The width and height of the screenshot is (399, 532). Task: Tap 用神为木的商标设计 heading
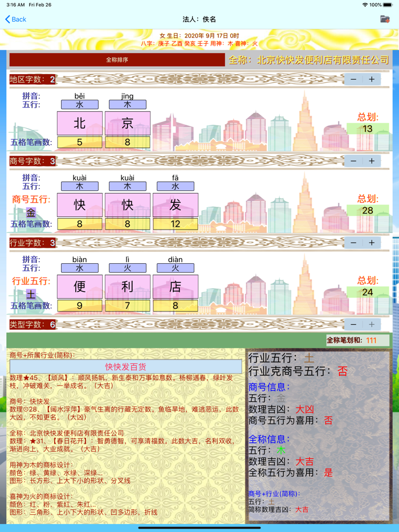click(41, 465)
